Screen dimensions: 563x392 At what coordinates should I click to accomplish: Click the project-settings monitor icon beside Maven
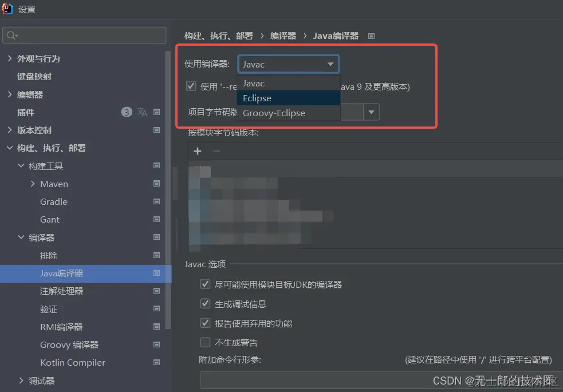click(156, 184)
